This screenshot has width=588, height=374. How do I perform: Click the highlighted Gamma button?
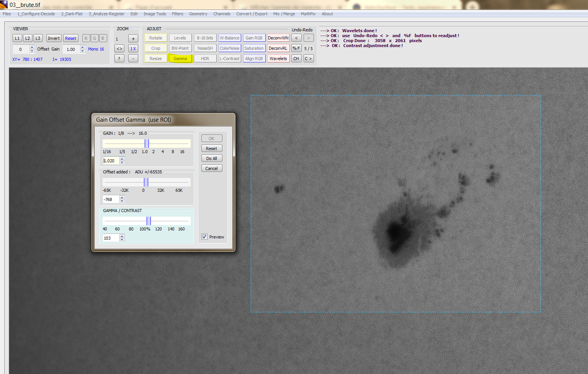180,59
